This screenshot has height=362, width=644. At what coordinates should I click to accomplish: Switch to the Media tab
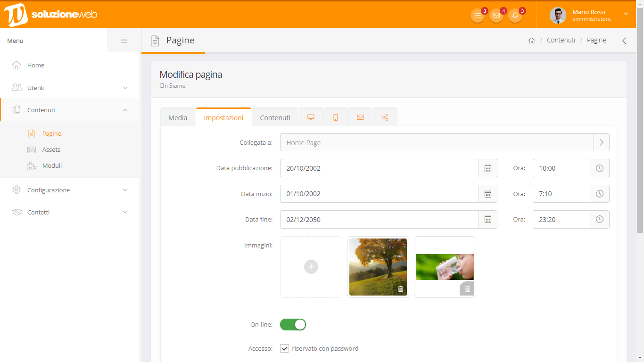[x=178, y=118]
